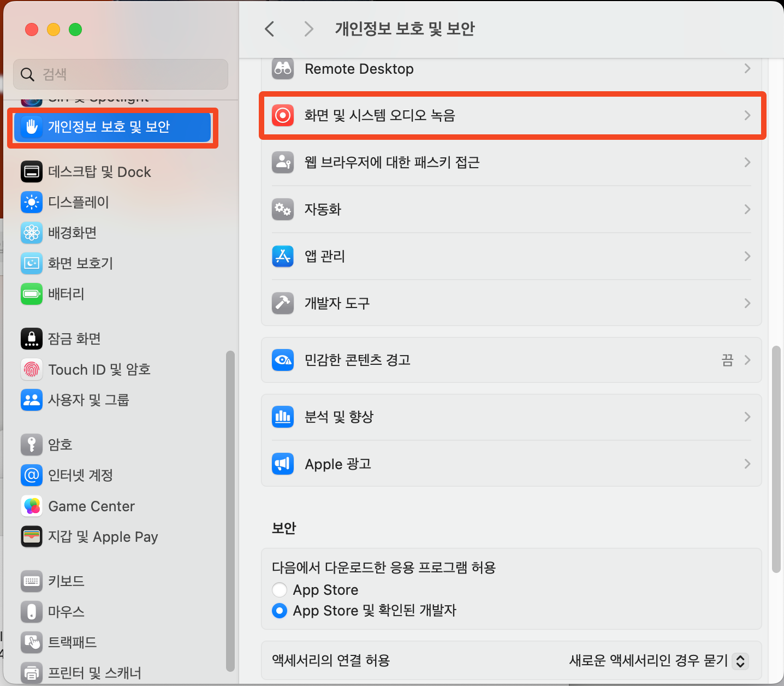The height and width of the screenshot is (686, 784).
Task: Click the 민감한 콘텐츠 경고 icon
Action: tap(283, 360)
